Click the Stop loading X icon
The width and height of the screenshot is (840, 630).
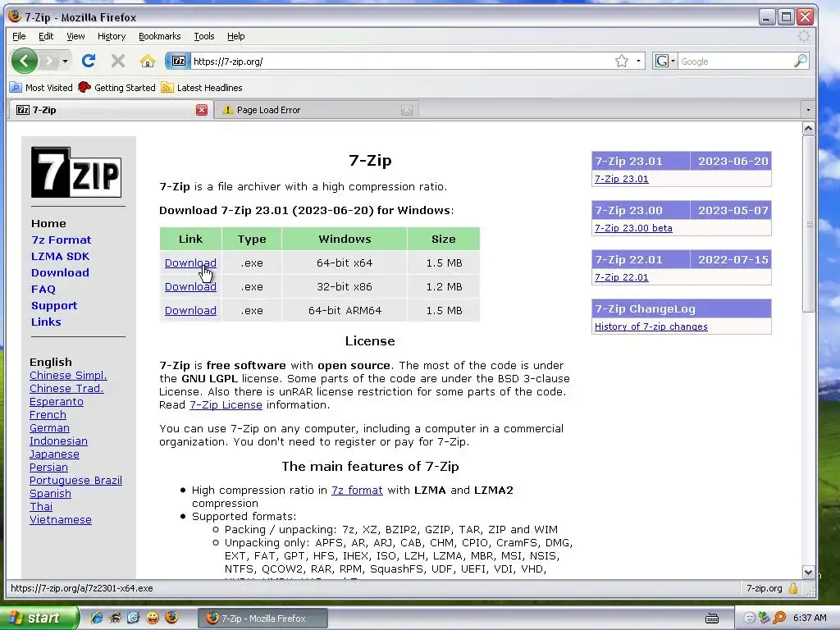[x=118, y=61]
